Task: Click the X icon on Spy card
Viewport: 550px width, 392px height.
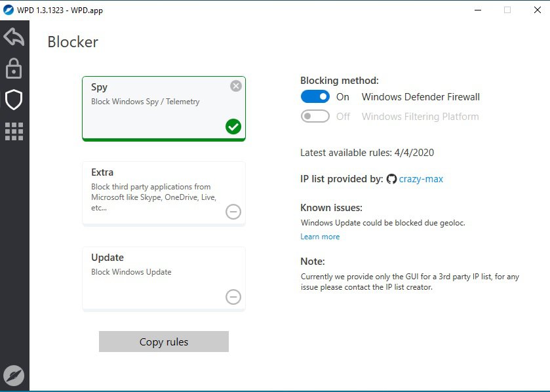Action: coord(236,86)
